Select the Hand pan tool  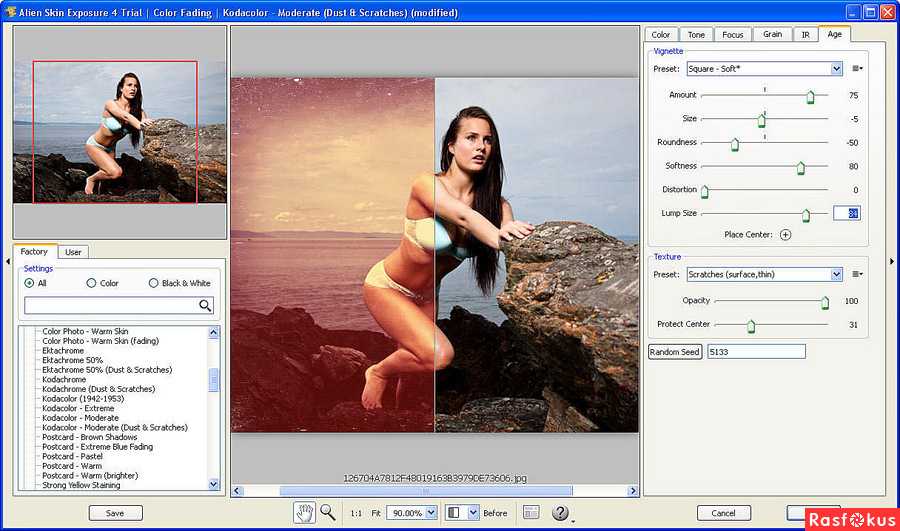(304, 512)
